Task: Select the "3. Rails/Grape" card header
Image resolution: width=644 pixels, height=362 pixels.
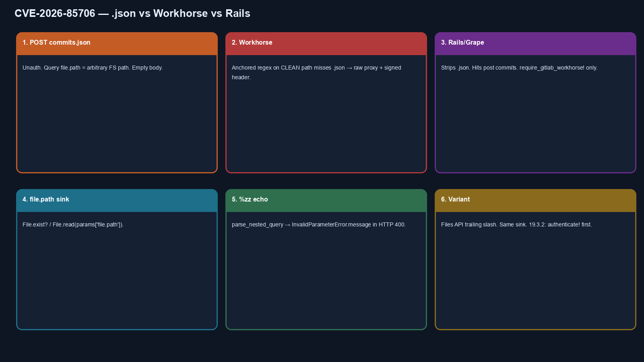Action: point(535,43)
